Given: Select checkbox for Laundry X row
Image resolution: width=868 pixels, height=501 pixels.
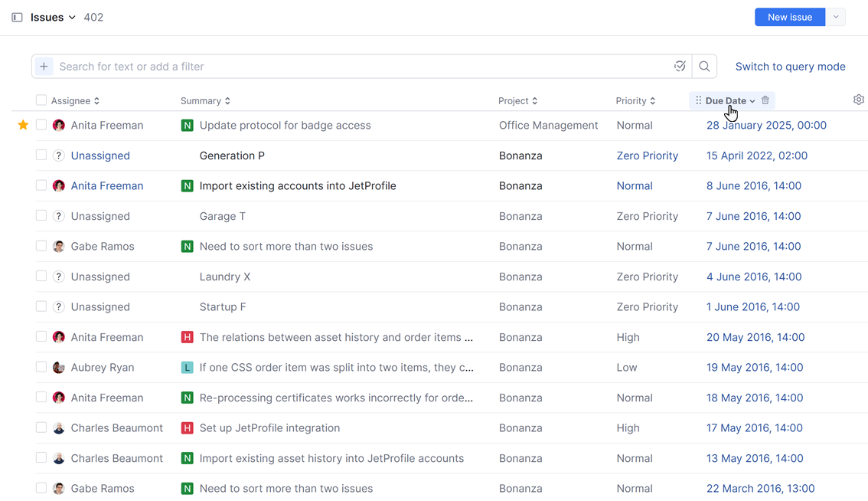Looking at the screenshot, I should pyautogui.click(x=41, y=276).
